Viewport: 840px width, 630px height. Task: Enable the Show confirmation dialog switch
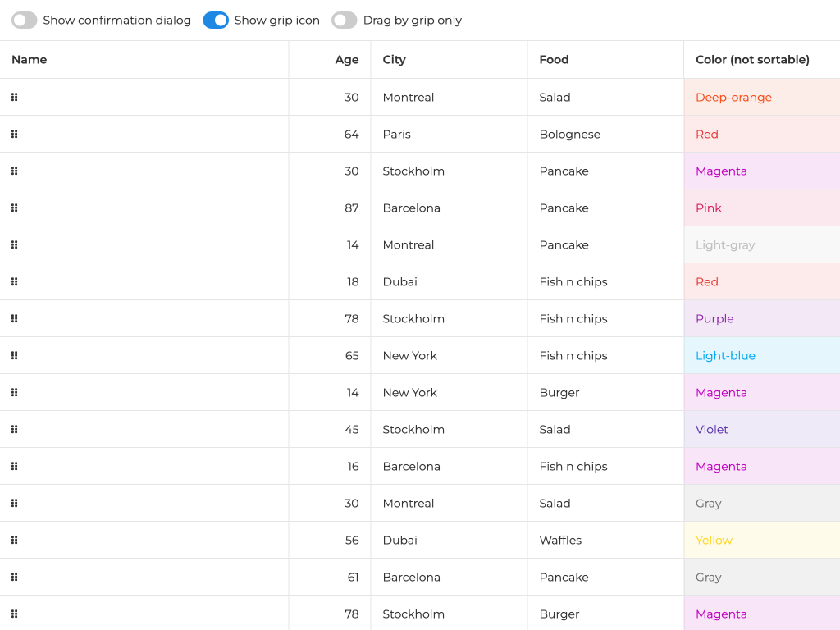[25, 20]
